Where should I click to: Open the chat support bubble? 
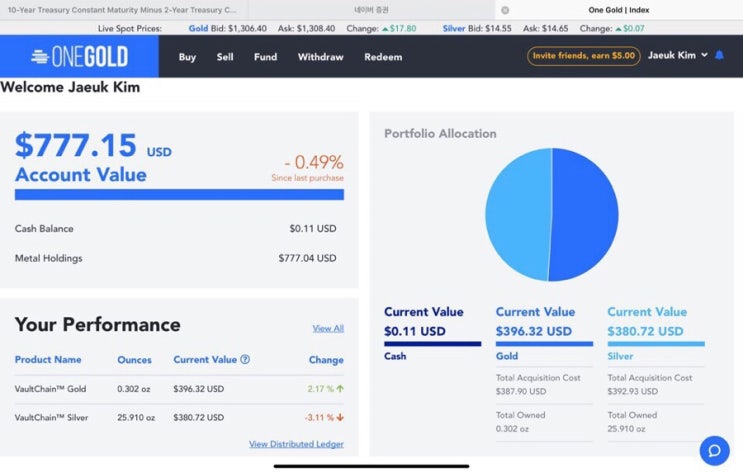715,450
